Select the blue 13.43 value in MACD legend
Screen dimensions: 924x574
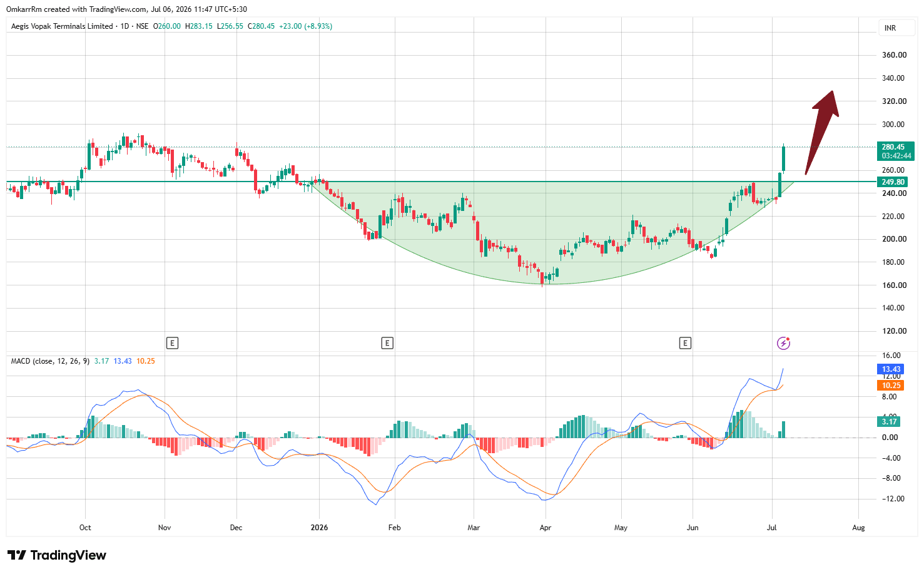[x=123, y=361]
